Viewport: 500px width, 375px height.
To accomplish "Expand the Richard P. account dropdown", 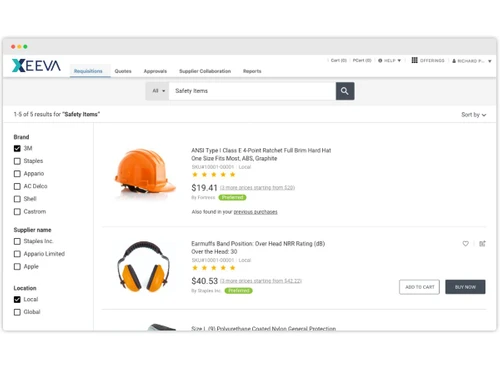I will pyautogui.click(x=490, y=61).
